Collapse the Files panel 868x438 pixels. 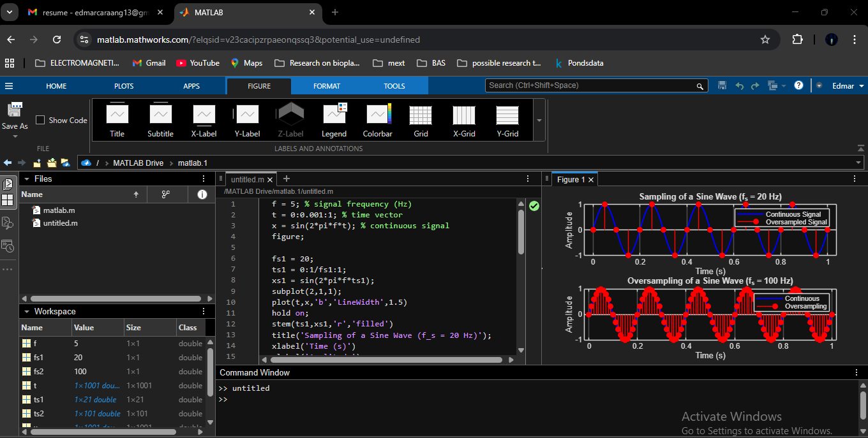point(27,179)
